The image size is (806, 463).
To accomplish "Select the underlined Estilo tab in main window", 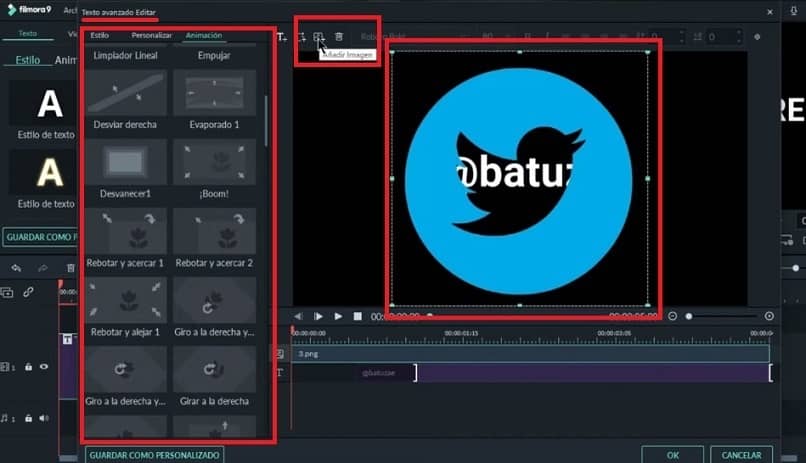I will point(28,60).
